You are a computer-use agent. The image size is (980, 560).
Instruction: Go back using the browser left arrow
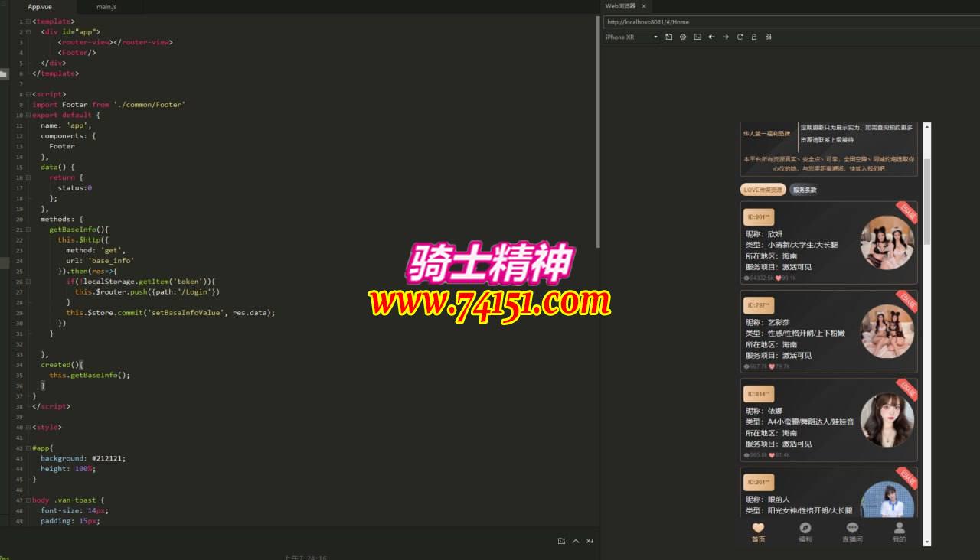(712, 37)
